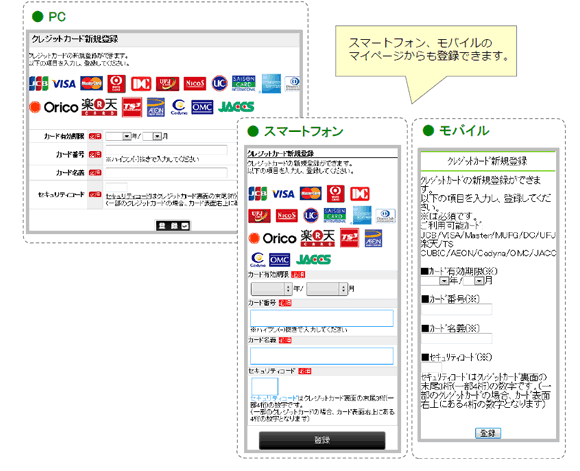Click the Rakuten logo in the smartphone panel

(317, 238)
